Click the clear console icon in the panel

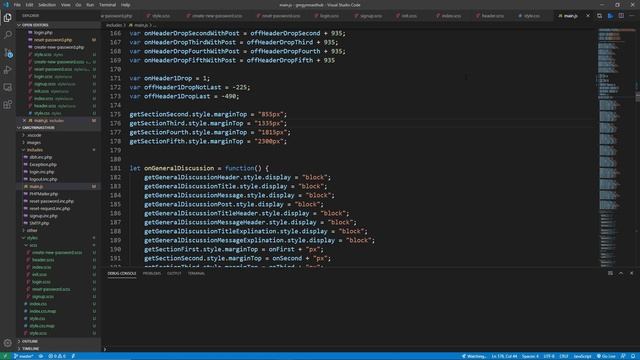[x=610, y=273]
